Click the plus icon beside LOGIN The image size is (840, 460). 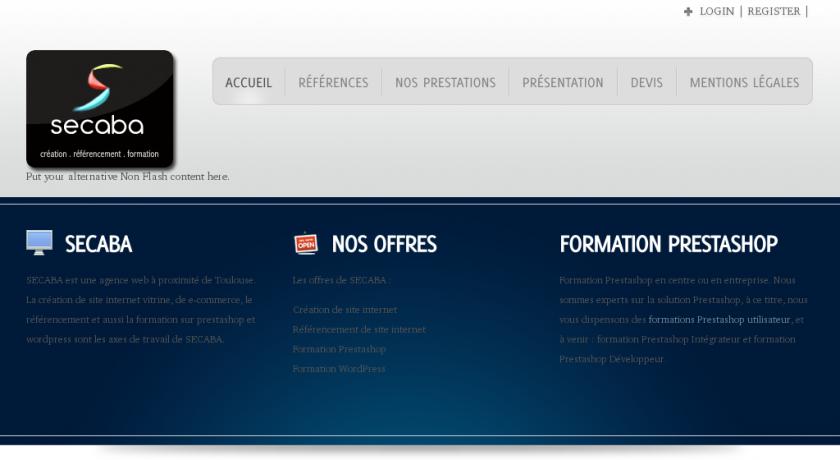pyautogui.click(x=688, y=11)
